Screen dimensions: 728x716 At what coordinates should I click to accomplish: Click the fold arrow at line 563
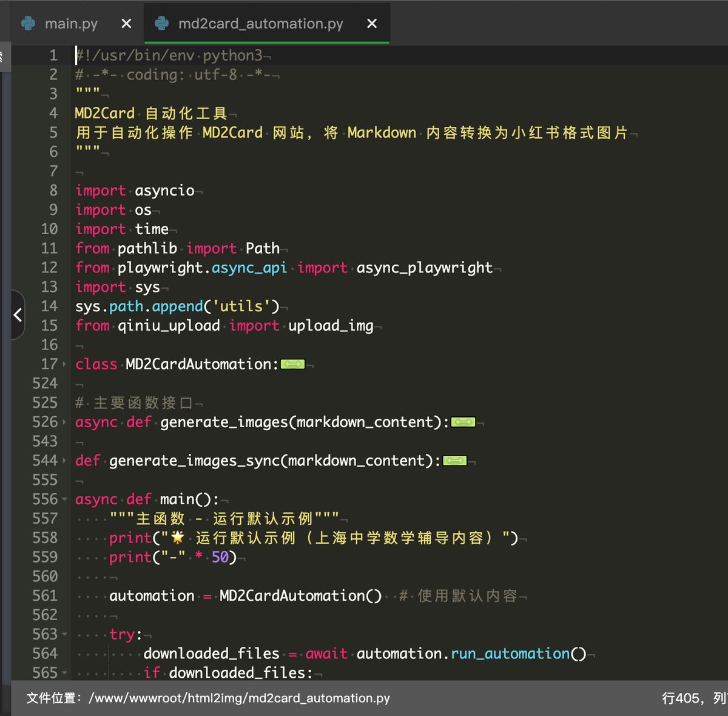pyautogui.click(x=64, y=634)
